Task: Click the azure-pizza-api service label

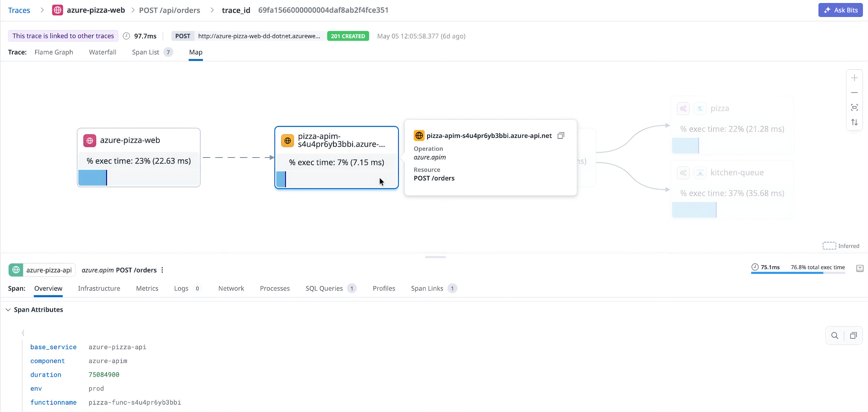Action: [49, 270]
